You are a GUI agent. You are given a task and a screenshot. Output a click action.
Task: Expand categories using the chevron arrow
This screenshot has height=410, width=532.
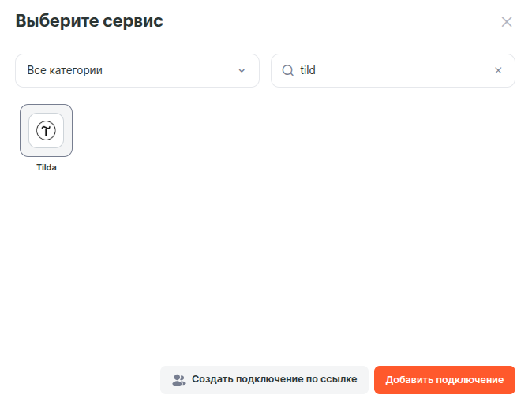click(242, 70)
